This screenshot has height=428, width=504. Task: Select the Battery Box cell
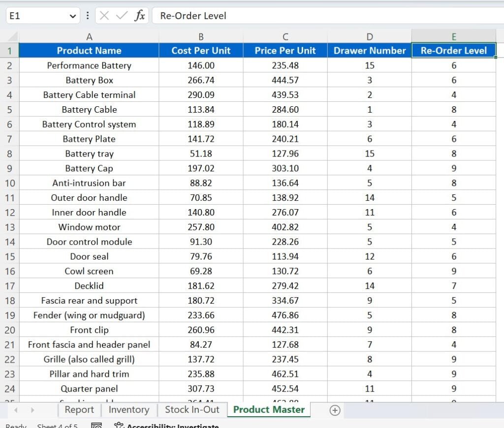(x=89, y=80)
